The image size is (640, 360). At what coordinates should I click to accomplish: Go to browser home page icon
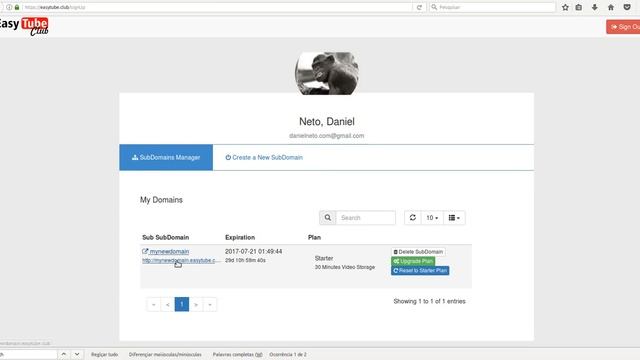point(611,7)
